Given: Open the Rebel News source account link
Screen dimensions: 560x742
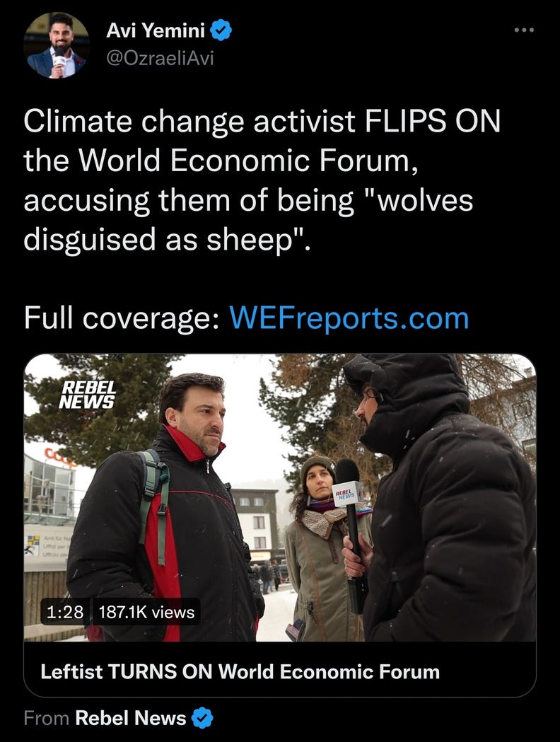Looking at the screenshot, I should (131, 718).
